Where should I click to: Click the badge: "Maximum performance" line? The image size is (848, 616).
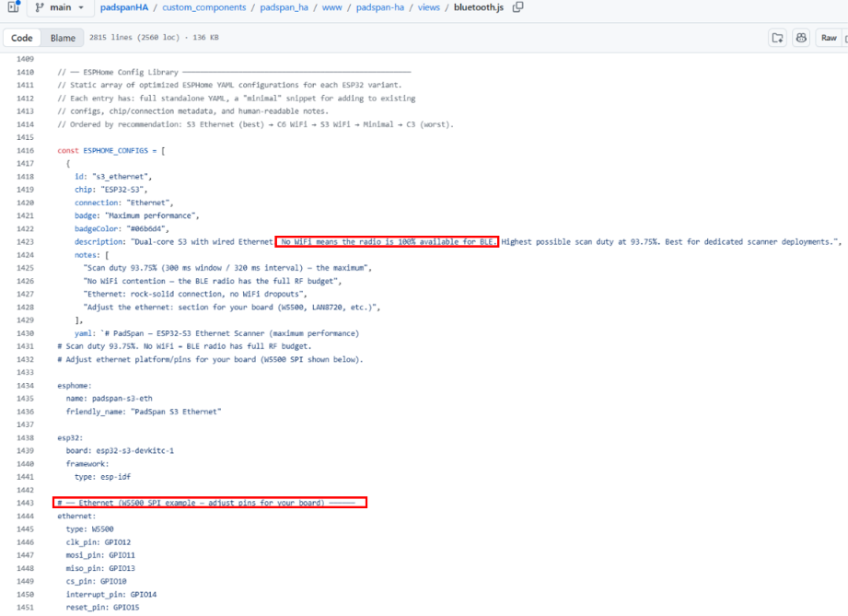click(137, 215)
